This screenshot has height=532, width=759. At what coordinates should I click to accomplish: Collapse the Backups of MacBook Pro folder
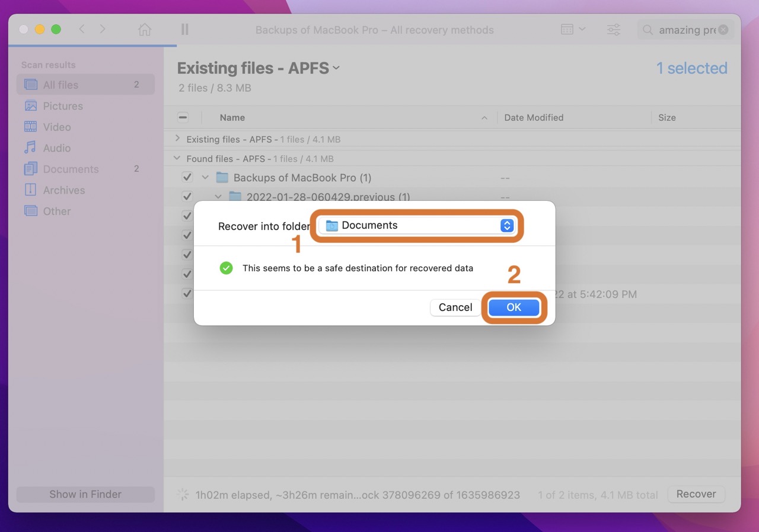(205, 177)
